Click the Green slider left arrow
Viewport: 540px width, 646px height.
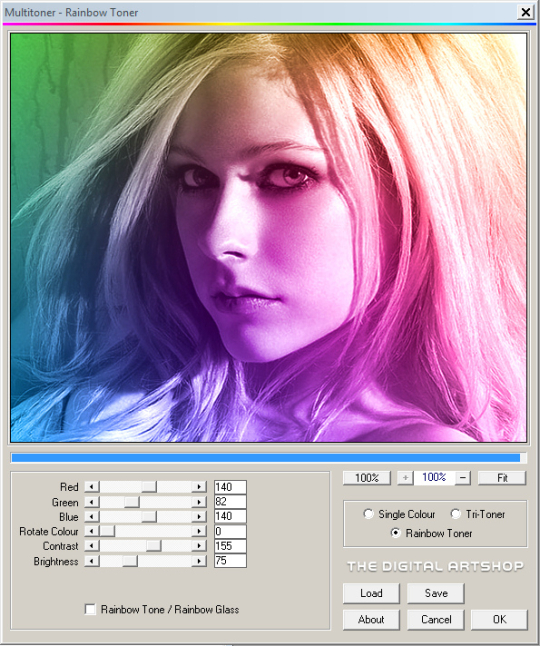[x=92, y=502]
